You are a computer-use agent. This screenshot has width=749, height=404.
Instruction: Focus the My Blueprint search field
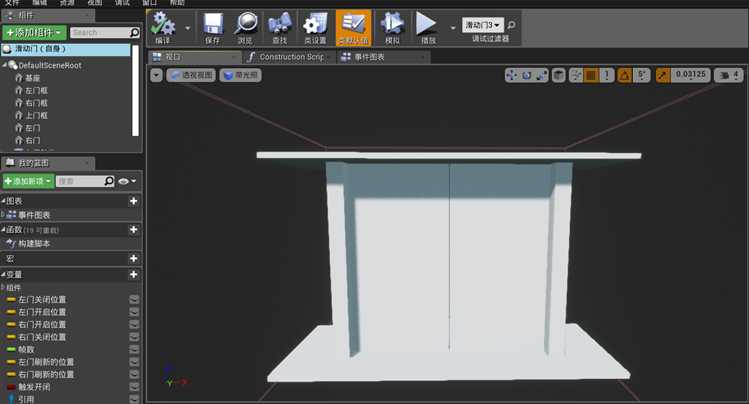click(x=85, y=181)
